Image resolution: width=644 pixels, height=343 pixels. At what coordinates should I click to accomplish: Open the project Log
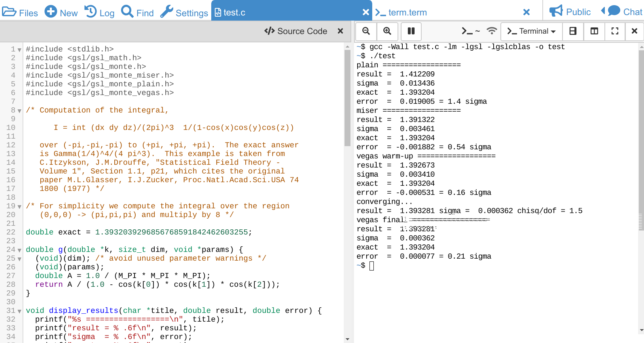(x=100, y=12)
